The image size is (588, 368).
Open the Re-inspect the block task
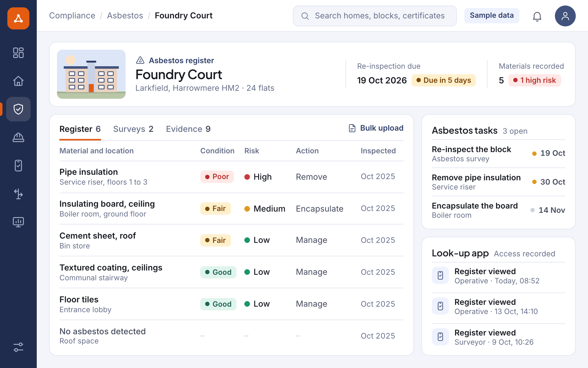click(x=499, y=154)
